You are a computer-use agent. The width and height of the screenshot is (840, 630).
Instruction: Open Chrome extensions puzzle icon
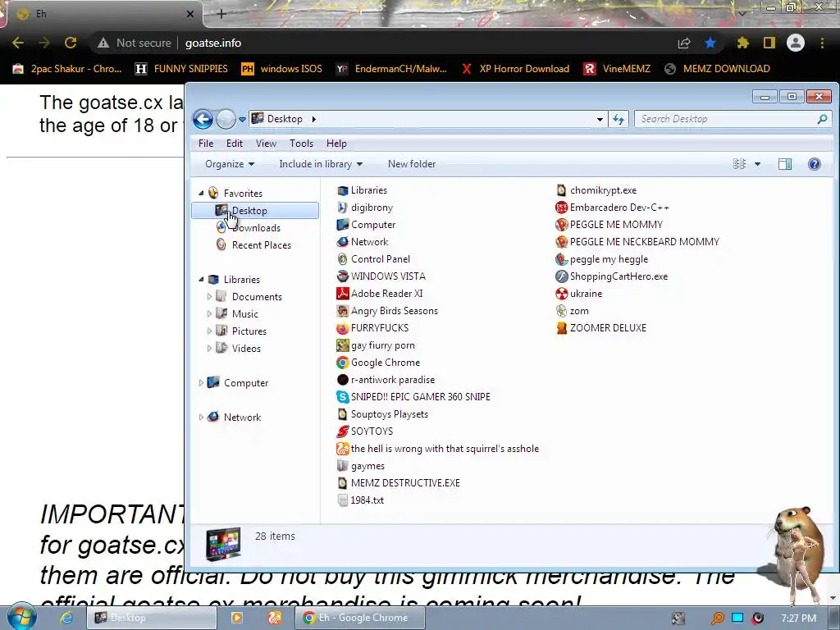(742, 43)
